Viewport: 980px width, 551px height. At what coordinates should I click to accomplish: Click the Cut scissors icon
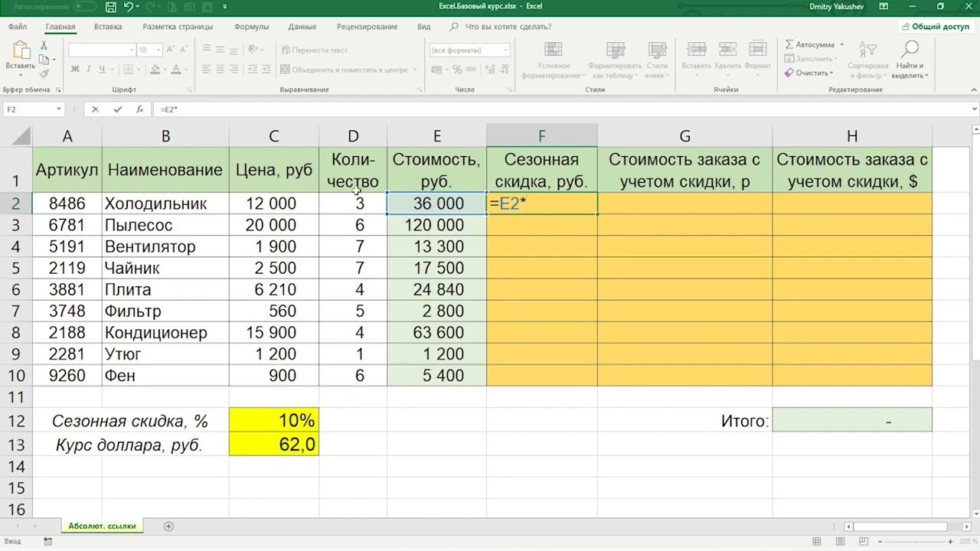pos(44,47)
